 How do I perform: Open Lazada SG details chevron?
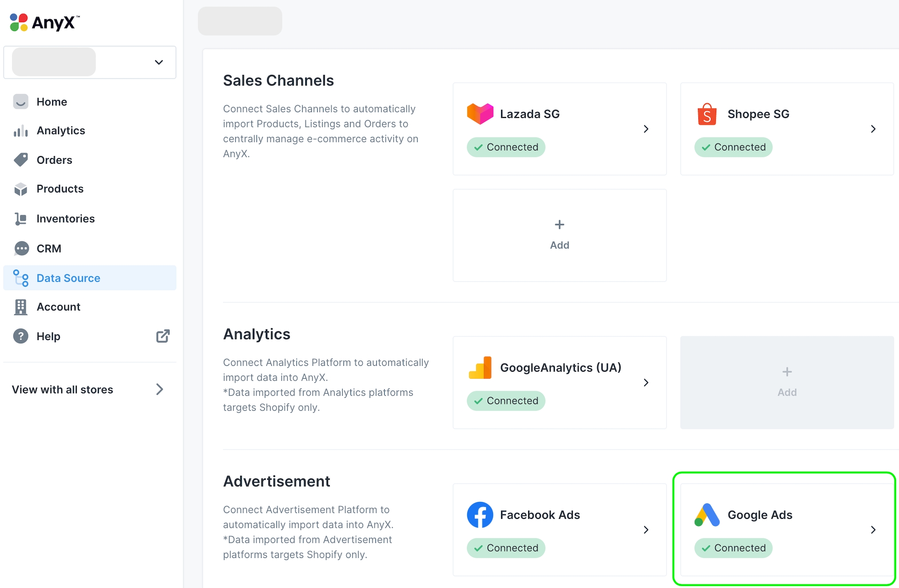pos(646,129)
